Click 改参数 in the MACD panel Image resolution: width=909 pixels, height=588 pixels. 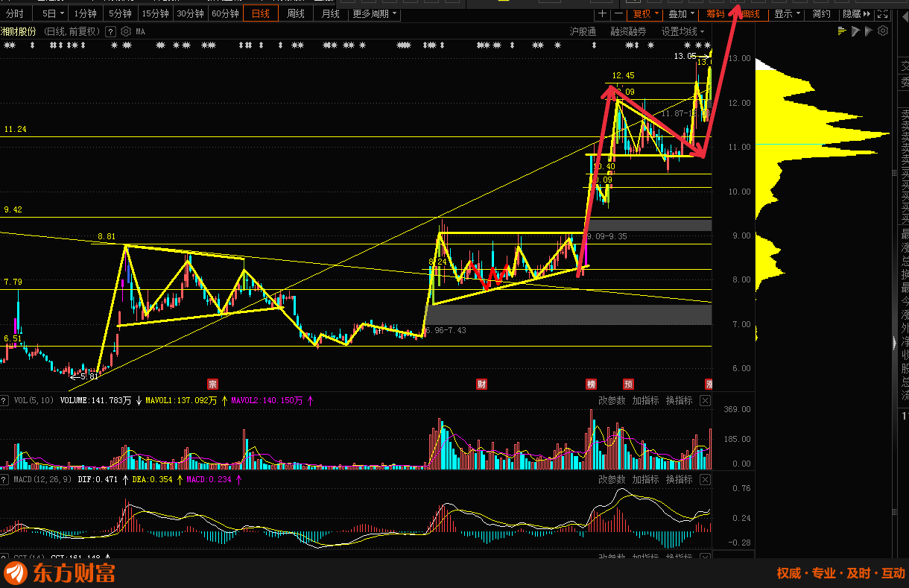[x=612, y=479]
